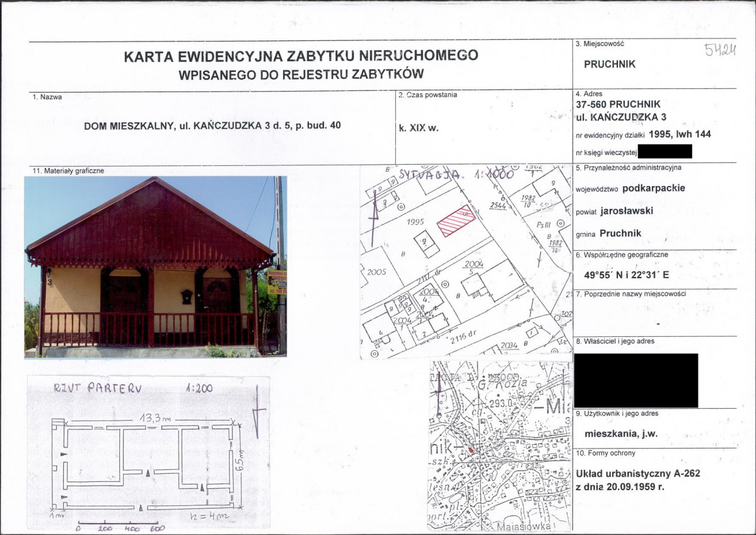Click the redacted owner address block

(x=636, y=380)
